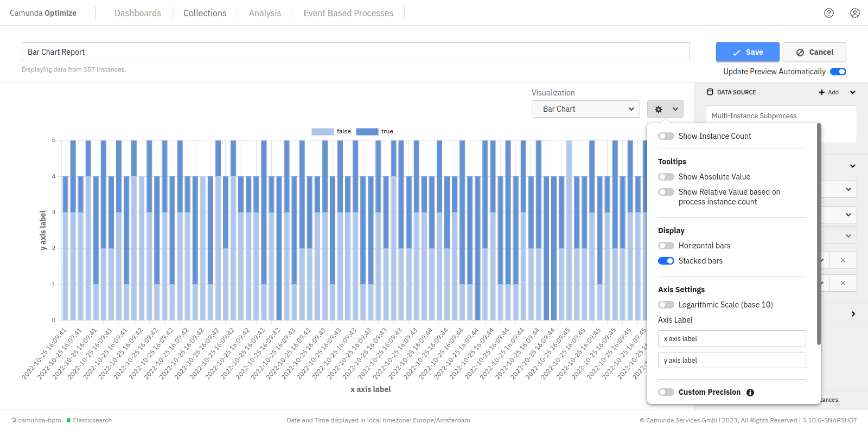The width and height of the screenshot is (868, 430).
Task: Enable Horizontal bars toggle
Action: click(666, 246)
